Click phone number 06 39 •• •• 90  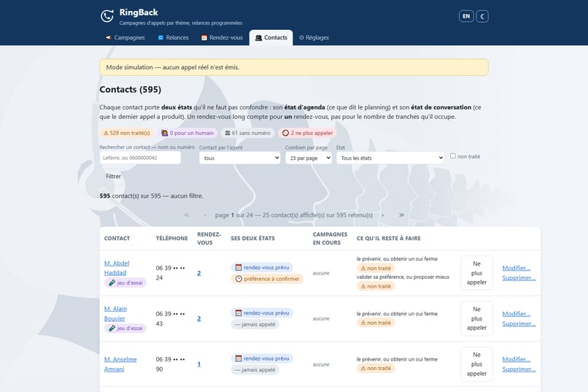[171, 364]
